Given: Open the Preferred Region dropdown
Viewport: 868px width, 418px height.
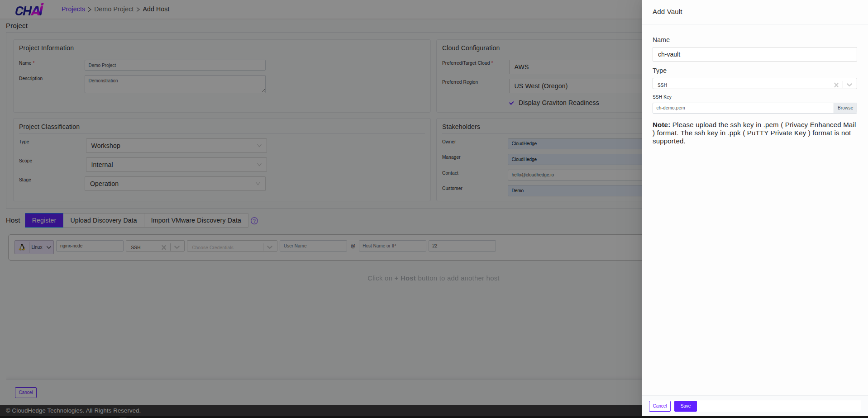Looking at the screenshot, I should (x=575, y=86).
